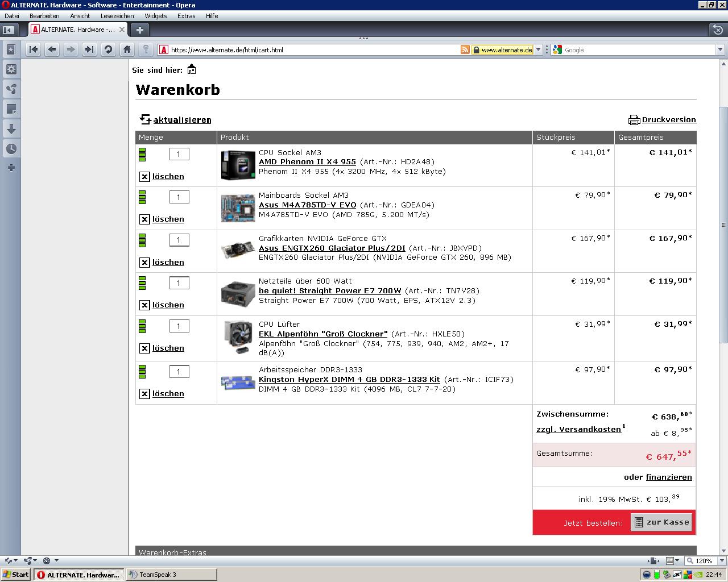Screen dimensions: 728x582
Task: Click the system tray clock 22:44
Action: [714, 575]
